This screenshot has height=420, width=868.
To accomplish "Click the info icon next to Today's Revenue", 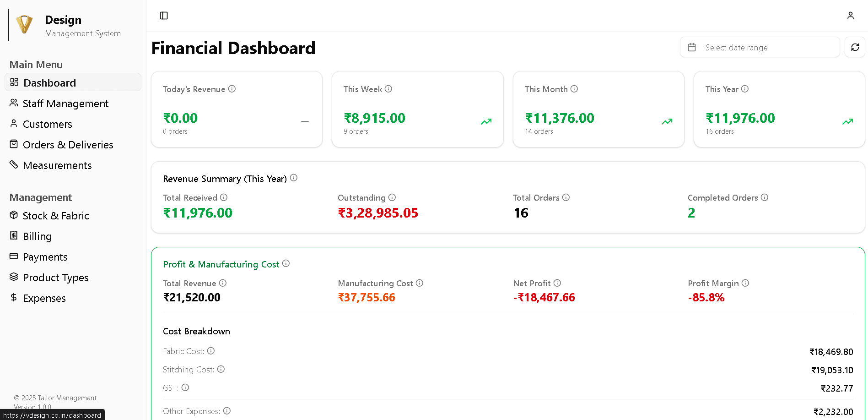I will pyautogui.click(x=232, y=89).
